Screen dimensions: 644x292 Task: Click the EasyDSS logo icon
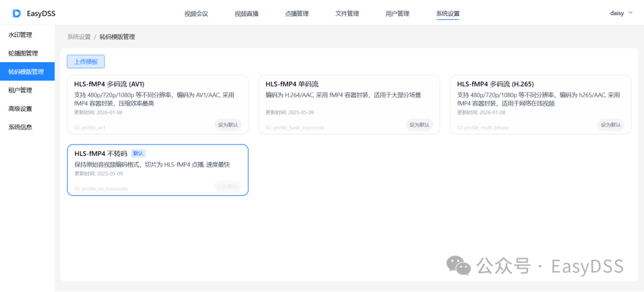[x=17, y=14]
